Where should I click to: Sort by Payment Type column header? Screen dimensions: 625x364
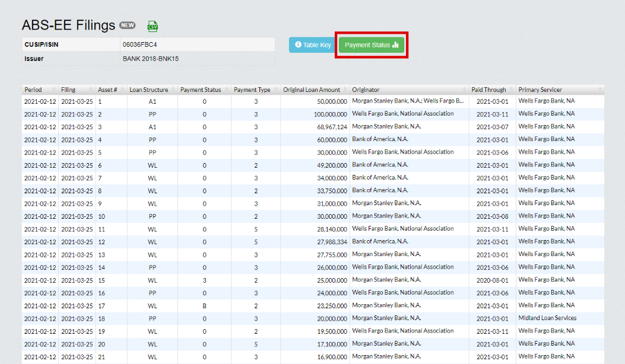252,90
